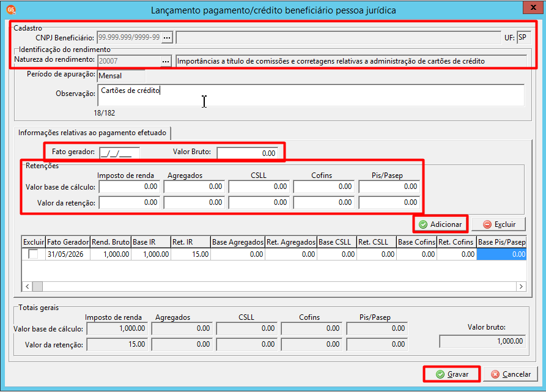Click the Valor Bruto input field

tap(248, 153)
